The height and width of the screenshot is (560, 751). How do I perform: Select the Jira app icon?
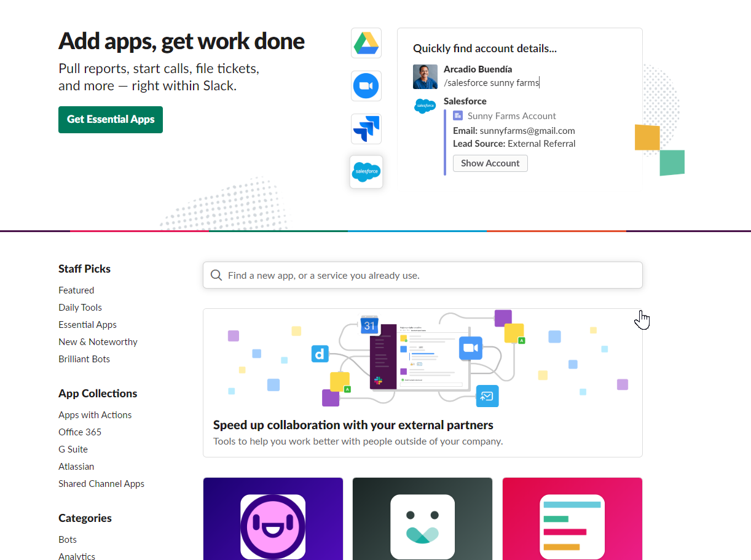(x=366, y=129)
